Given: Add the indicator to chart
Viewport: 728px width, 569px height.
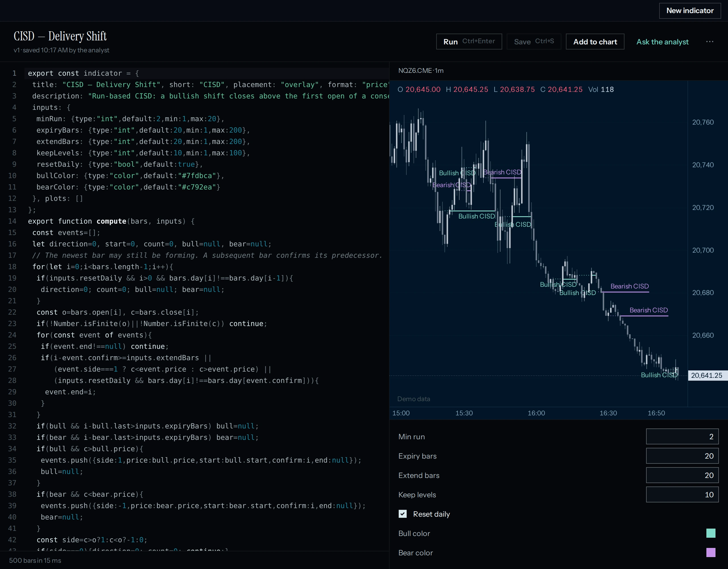Looking at the screenshot, I should (x=595, y=42).
